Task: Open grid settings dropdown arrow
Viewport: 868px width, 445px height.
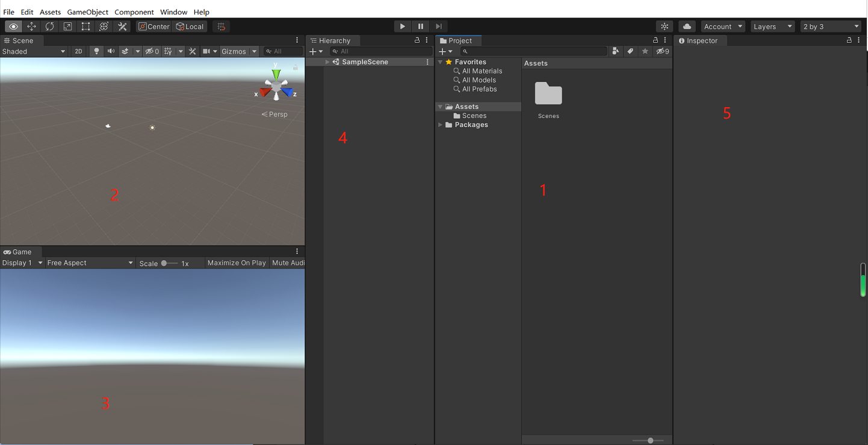Action: pyautogui.click(x=181, y=51)
